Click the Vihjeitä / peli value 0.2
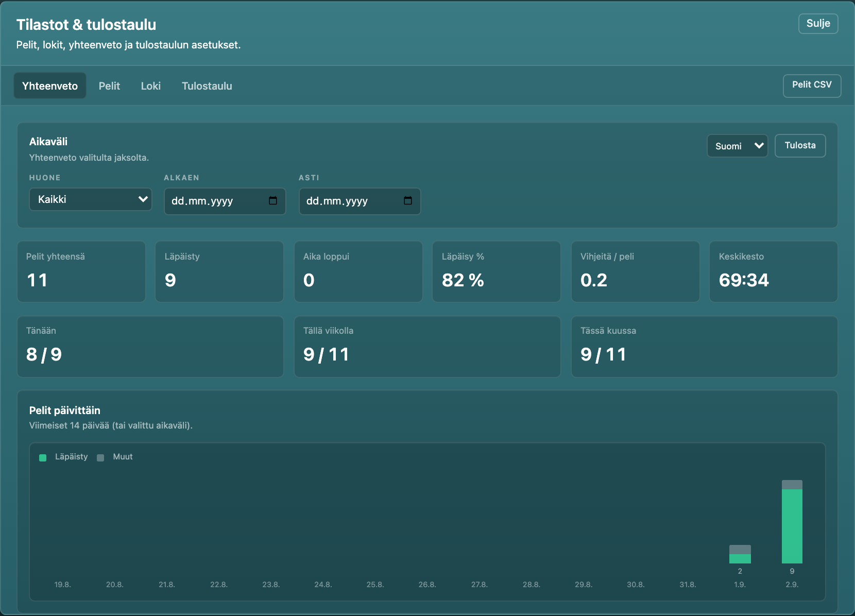 tap(594, 280)
